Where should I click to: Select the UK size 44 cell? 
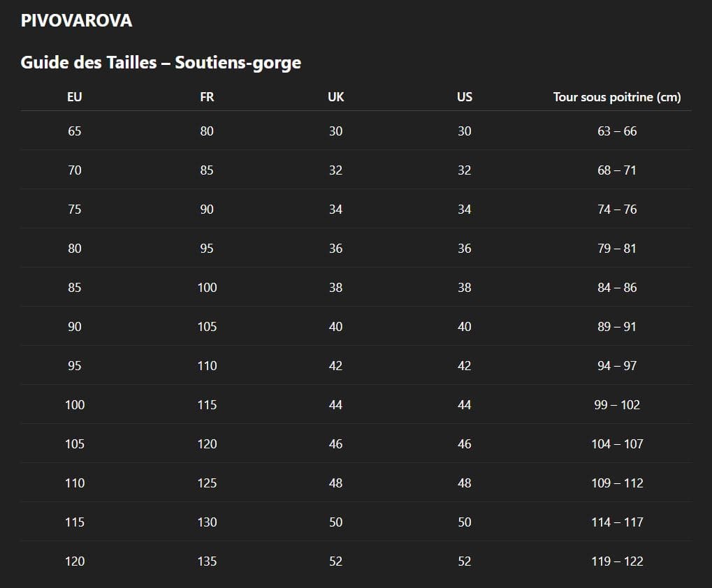click(x=335, y=405)
